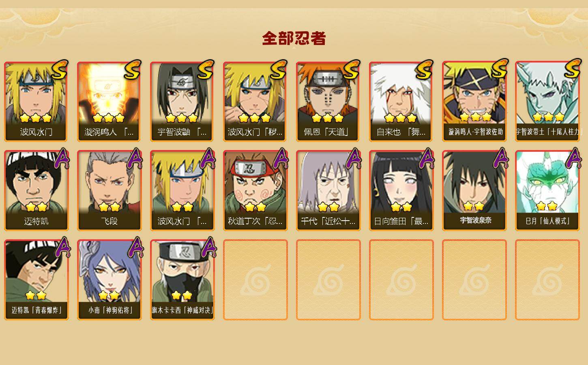
Task: Open the glowing 漩涡鸣人 S-rank card
Action: point(109,101)
